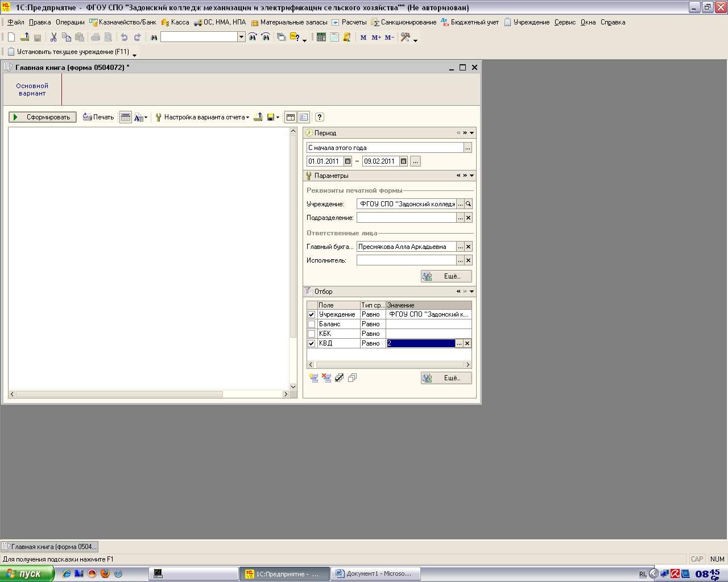Click the delete filter row icon below Отбор table
This screenshot has width=728, height=582.
click(326, 378)
